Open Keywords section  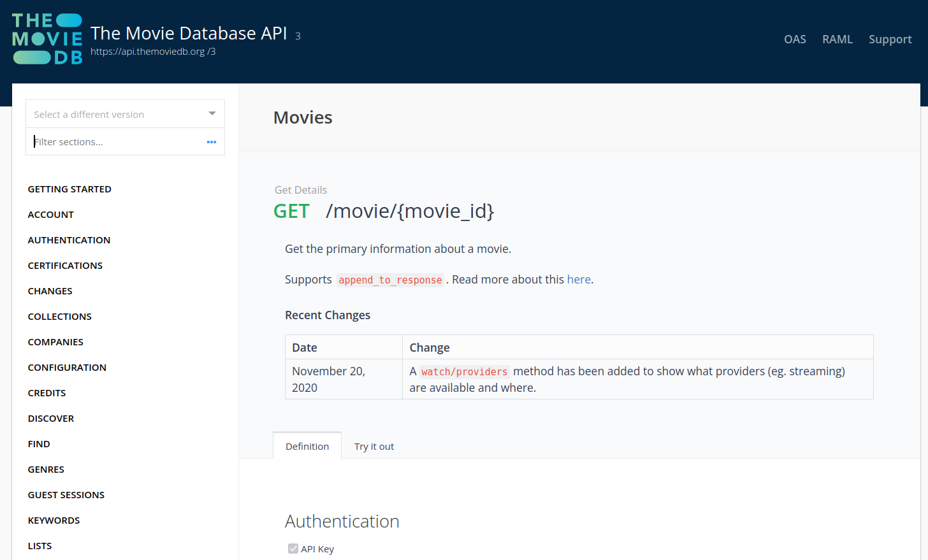[54, 521]
